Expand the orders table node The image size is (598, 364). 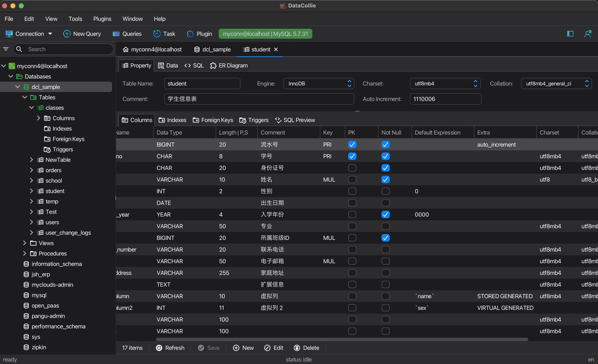pos(31,171)
